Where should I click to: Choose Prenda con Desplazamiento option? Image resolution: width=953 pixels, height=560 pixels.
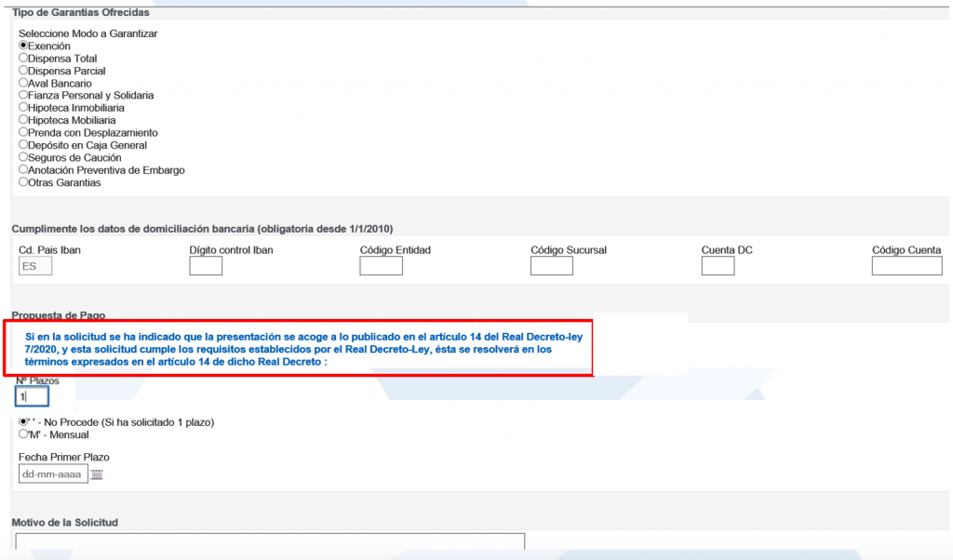pyautogui.click(x=23, y=132)
